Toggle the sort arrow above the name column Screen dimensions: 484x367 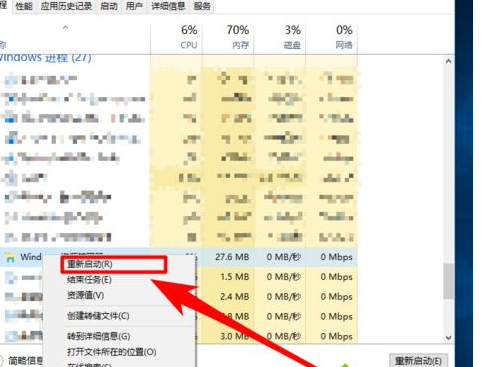point(65,28)
